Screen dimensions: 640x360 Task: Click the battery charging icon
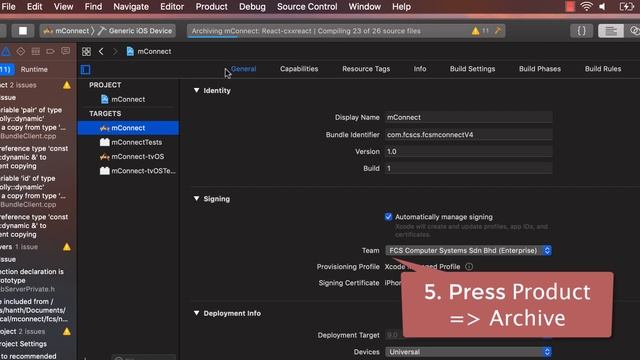coord(626,7)
